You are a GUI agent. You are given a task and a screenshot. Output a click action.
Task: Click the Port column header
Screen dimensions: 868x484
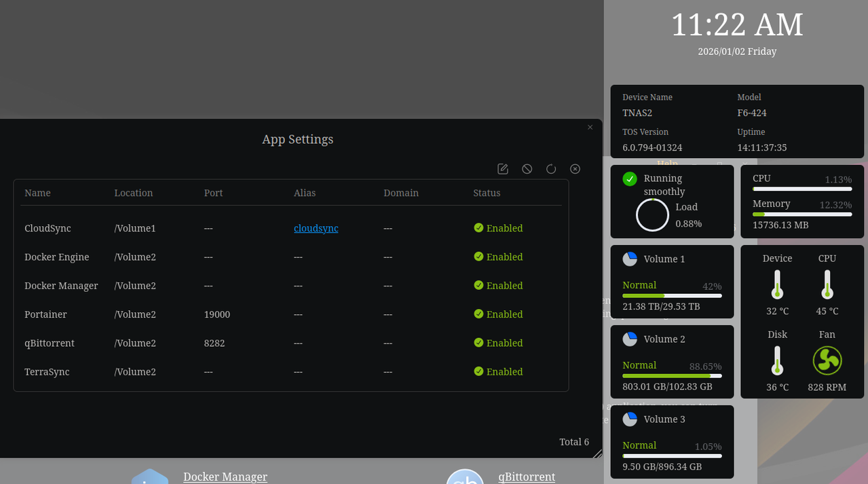[213, 193]
